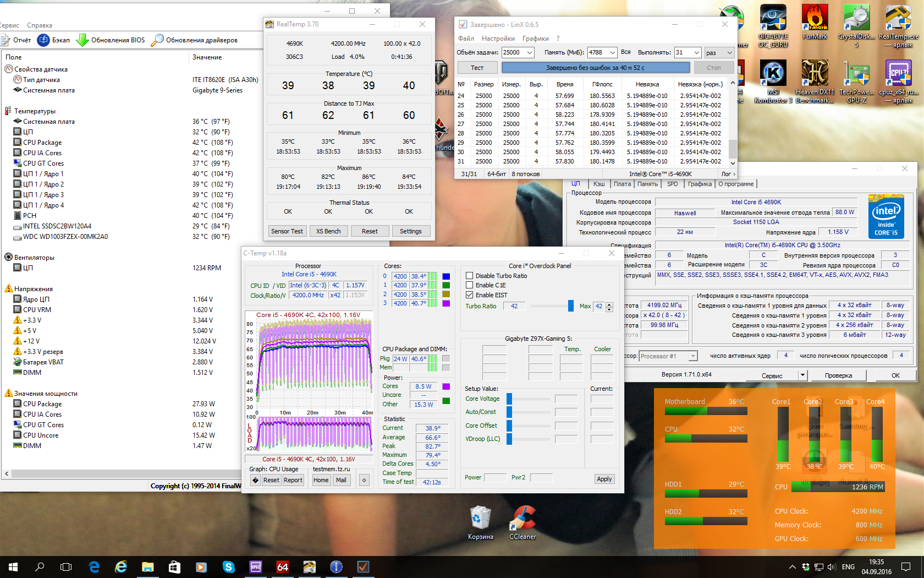This screenshot has width=924, height=578.
Task: Switch to the Кэш tab in CPU-Z
Action: tap(599, 184)
